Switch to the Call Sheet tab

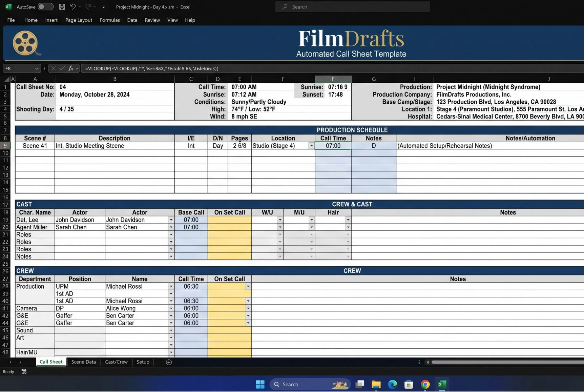[51, 362]
